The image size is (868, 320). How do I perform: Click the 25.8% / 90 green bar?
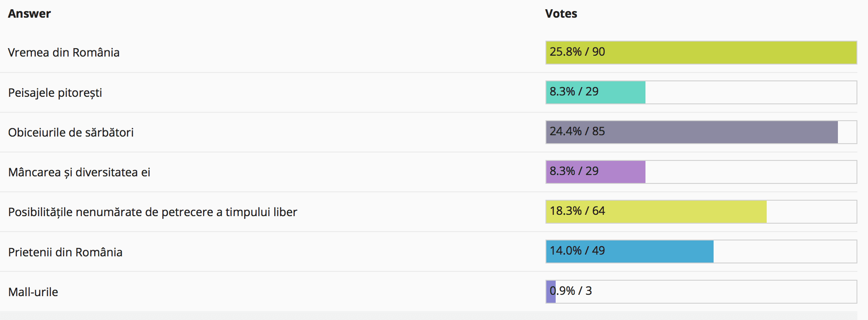pos(701,53)
